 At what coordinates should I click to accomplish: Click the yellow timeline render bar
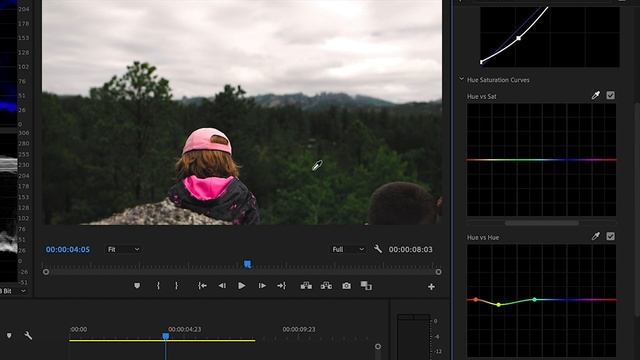point(162,340)
